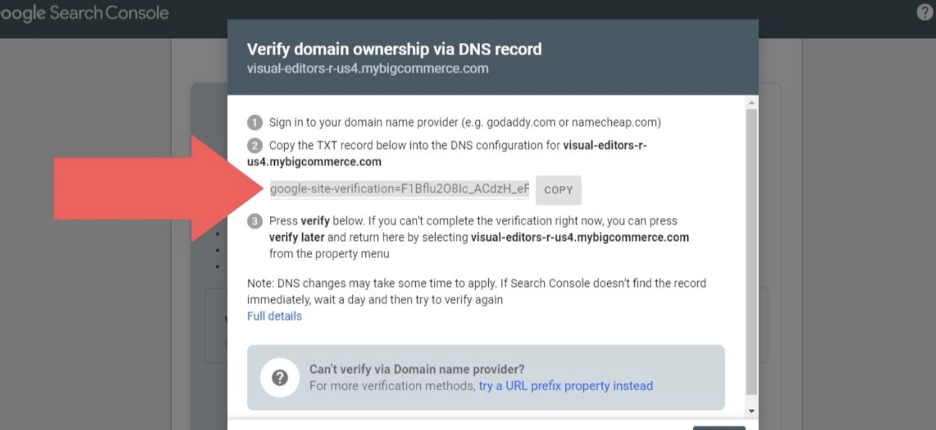Click the dialog scrollbar down arrow
The height and width of the screenshot is (430, 936).
coord(751,410)
